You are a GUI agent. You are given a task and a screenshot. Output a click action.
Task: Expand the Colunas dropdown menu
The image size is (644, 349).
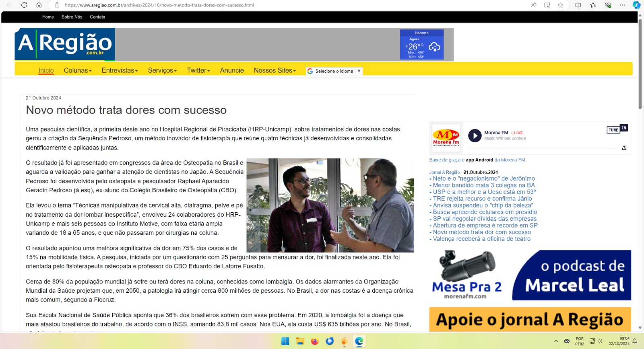point(78,70)
